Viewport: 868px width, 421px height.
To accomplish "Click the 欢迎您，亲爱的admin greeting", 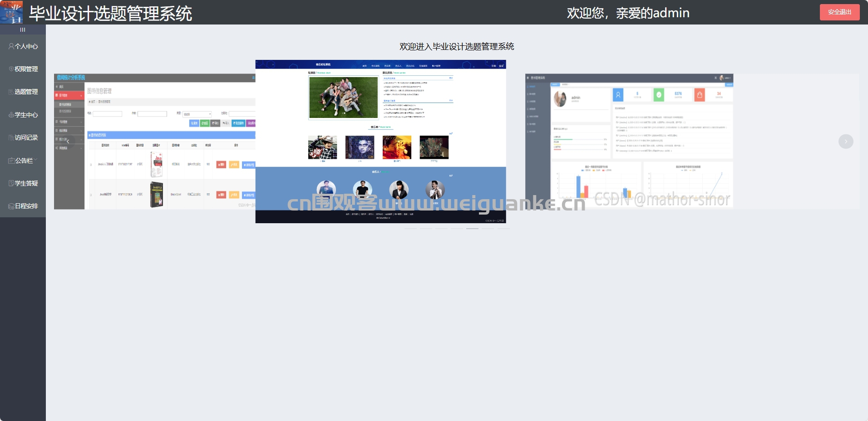I will coord(628,13).
